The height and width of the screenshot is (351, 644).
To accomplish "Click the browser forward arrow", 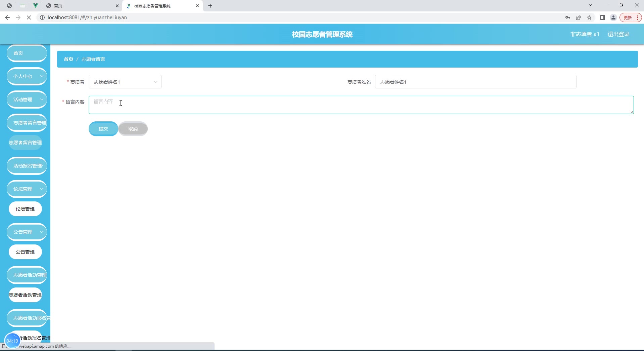I will coord(18,17).
